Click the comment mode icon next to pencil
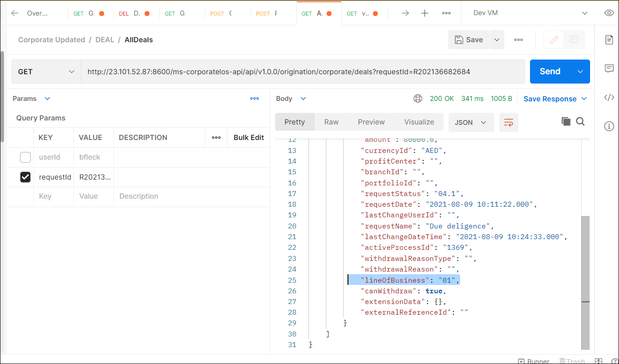Viewport: 619px width, 364px height. point(574,40)
